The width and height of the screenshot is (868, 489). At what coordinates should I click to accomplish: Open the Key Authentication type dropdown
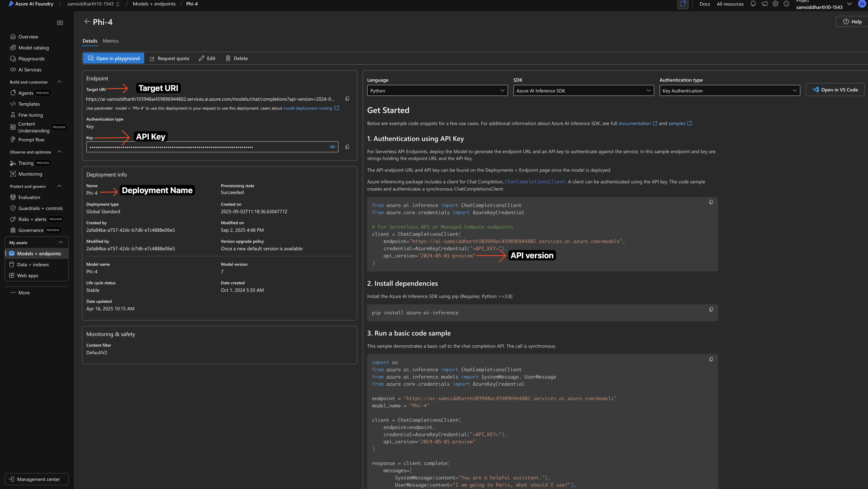click(729, 90)
